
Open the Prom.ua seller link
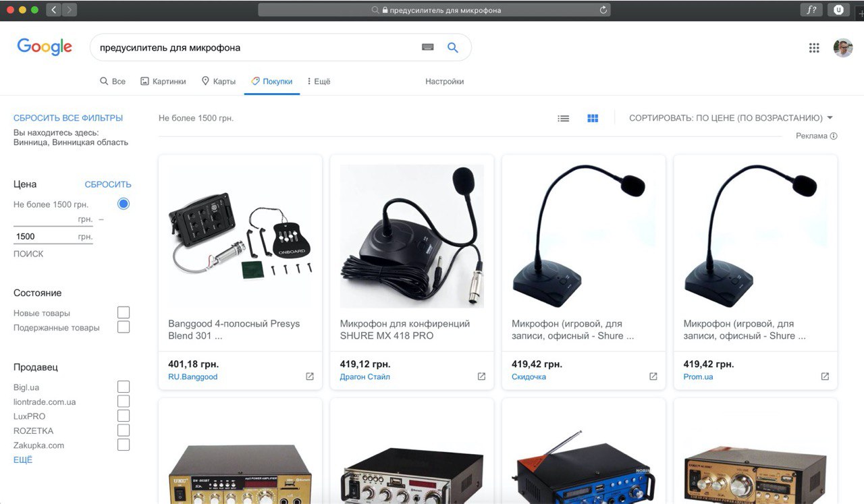(x=699, y=377)
